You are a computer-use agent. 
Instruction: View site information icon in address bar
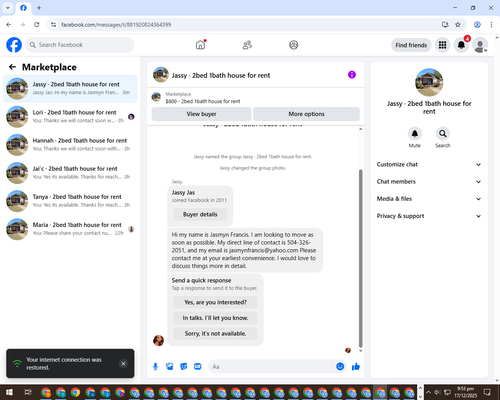pyautogui.click(x=53, y=25)
